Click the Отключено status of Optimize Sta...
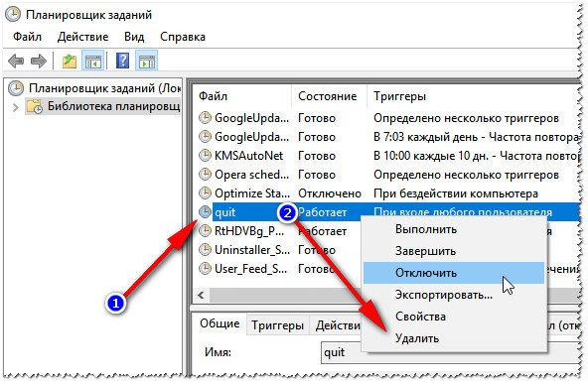Screen dimensions: 588x383 (329, 193)
